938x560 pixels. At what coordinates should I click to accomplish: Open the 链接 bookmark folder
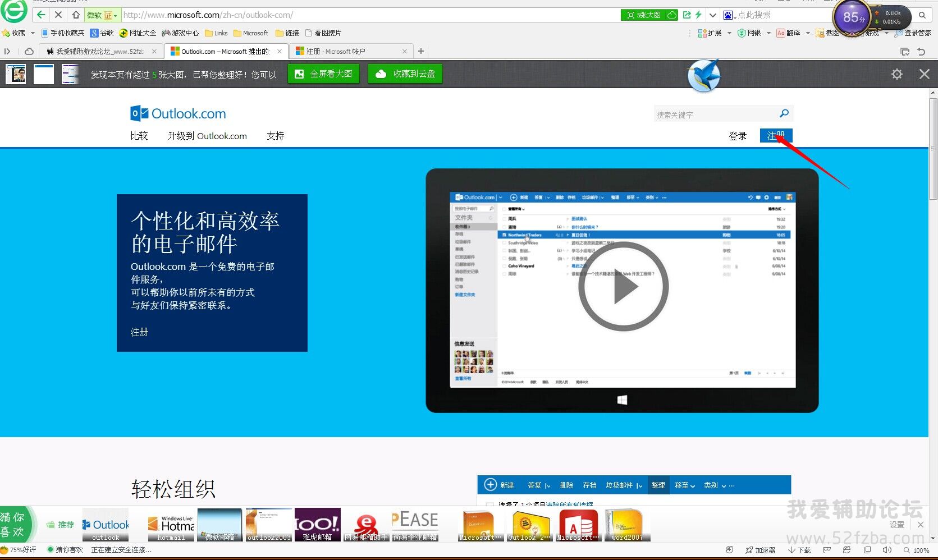pos(287,33)
